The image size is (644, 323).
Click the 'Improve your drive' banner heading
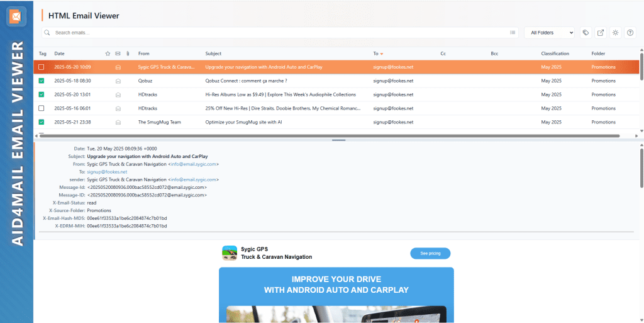point(336,285)
